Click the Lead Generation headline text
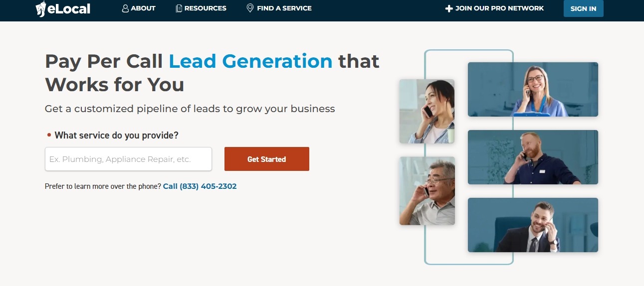The height and width of the screenshot is (286, 644). point(250,61)
